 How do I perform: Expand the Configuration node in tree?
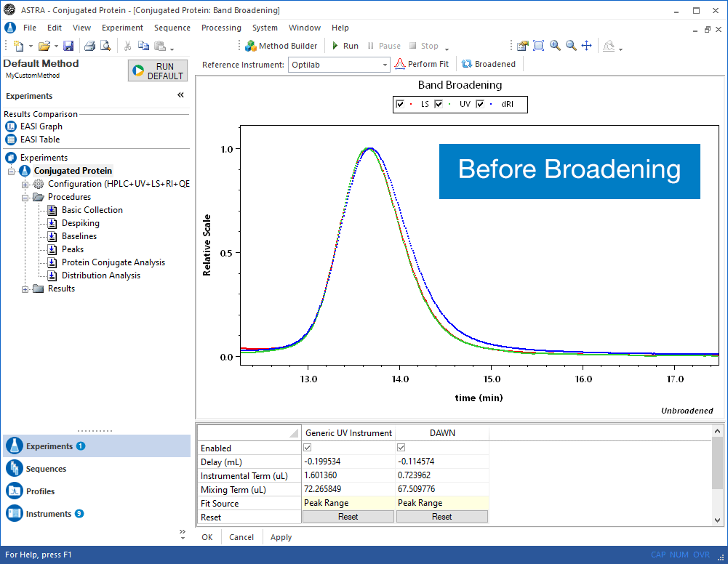(26, 184)
